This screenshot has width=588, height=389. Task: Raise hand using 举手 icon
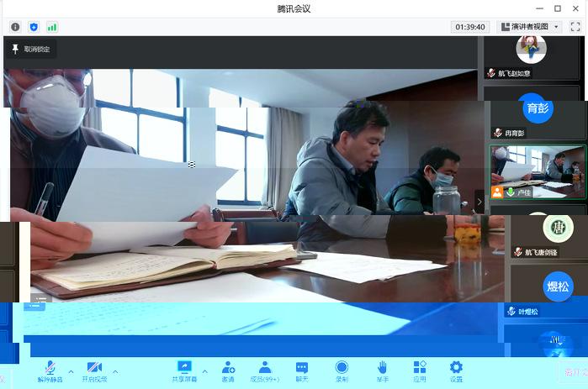[382, 371]
